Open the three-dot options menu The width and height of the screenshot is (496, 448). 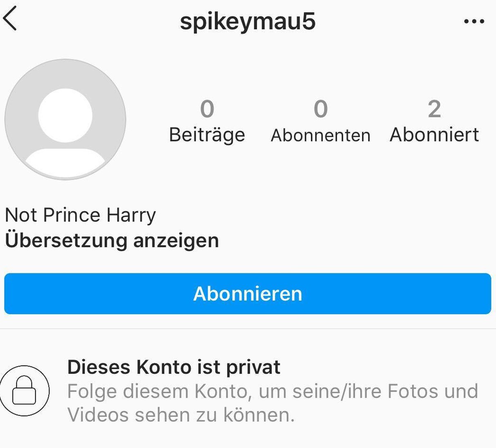474,21
